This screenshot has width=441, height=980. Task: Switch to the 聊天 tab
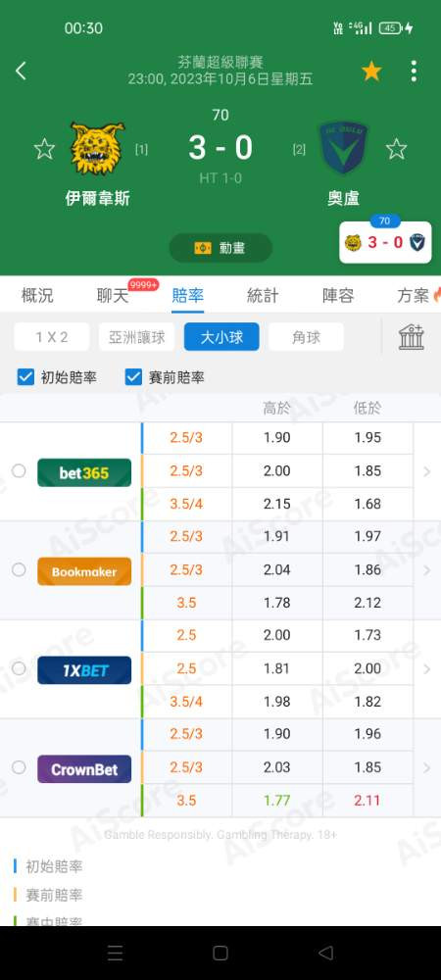pyautogui.click(x=113, y=296)
